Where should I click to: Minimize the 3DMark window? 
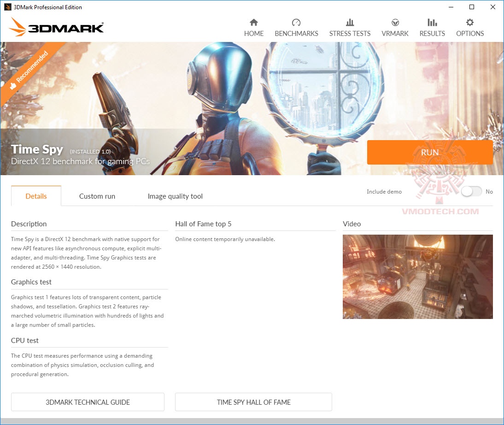tap(451, 7)
